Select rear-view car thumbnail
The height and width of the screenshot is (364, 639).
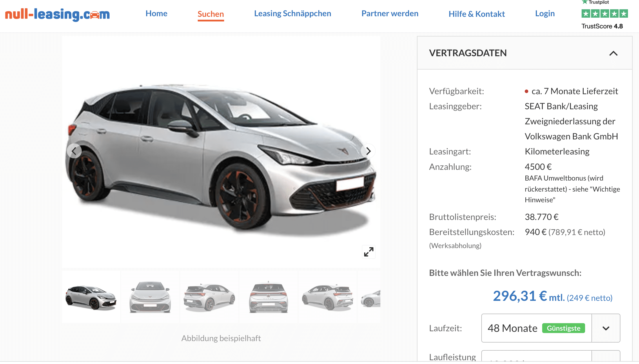[x=268, y=297]
